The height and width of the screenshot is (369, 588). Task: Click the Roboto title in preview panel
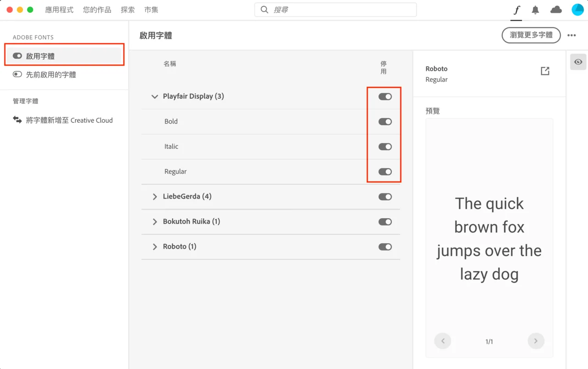click(x=436, y=69)
